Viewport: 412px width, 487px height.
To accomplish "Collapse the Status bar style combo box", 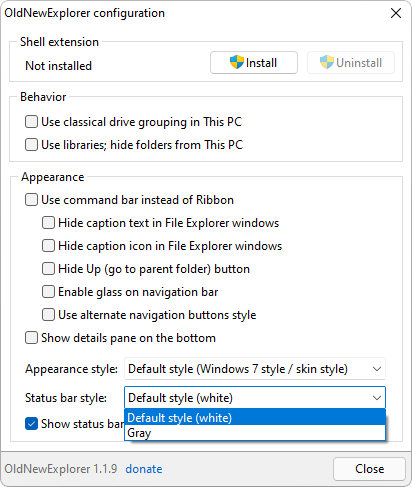I will click(255, 398).
